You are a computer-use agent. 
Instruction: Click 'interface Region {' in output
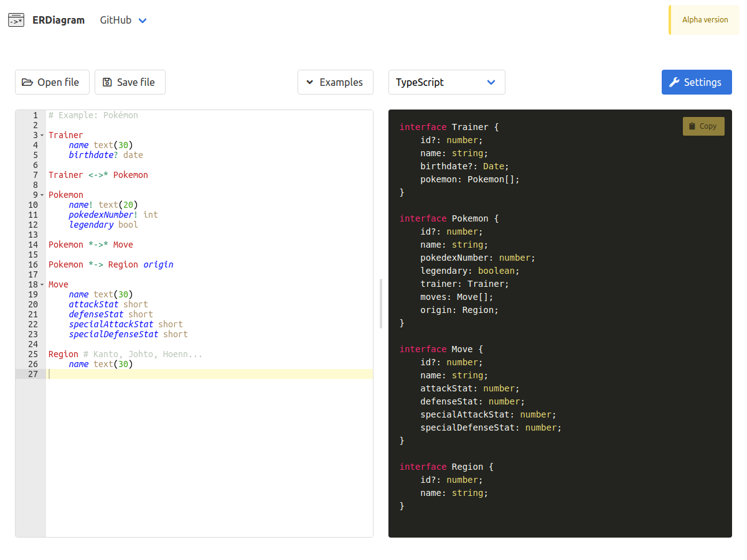446,467
